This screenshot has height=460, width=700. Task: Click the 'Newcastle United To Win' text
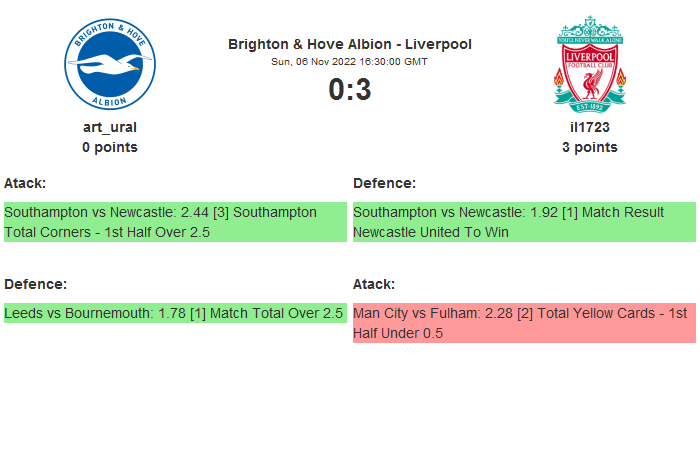click(x=431, y=232)
